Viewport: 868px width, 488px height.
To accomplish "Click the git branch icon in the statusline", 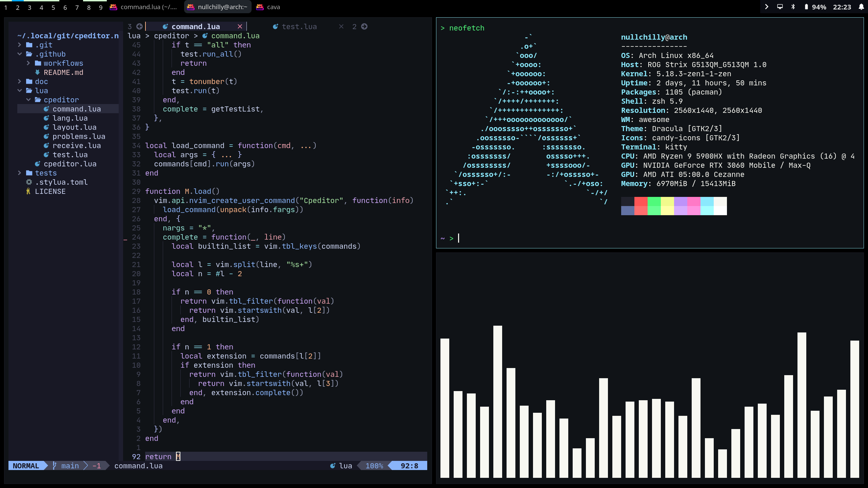I will pos(55,466).
